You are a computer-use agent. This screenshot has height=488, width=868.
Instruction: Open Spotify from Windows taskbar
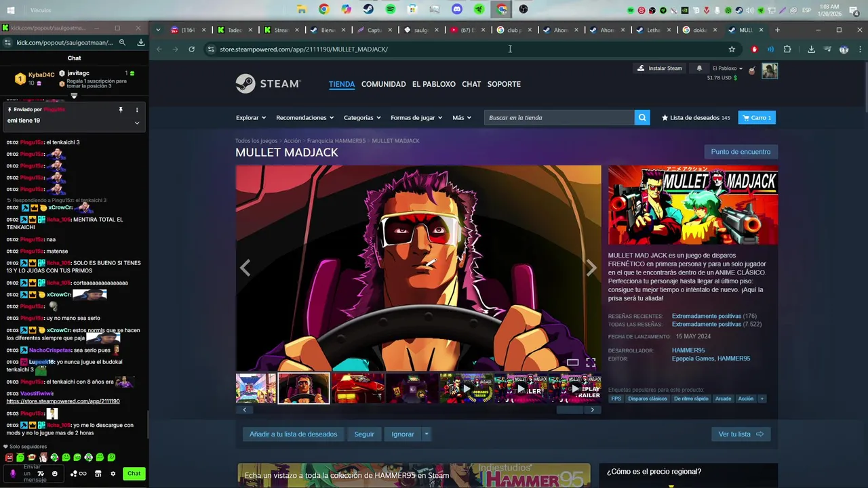click(x=391, y=9)
